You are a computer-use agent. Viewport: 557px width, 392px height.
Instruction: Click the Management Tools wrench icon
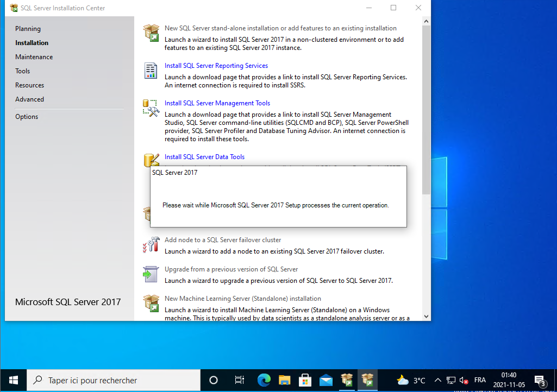[151, 108]
